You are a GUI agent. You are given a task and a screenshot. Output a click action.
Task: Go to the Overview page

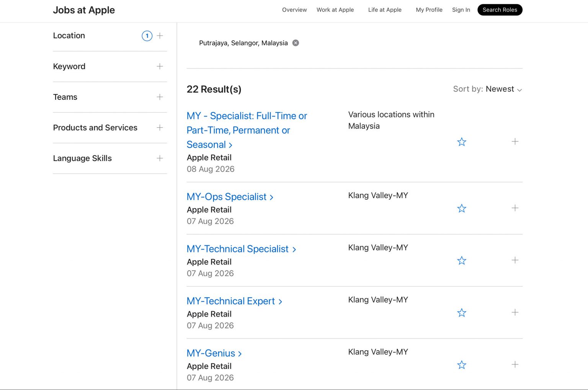tap(294, 10)
